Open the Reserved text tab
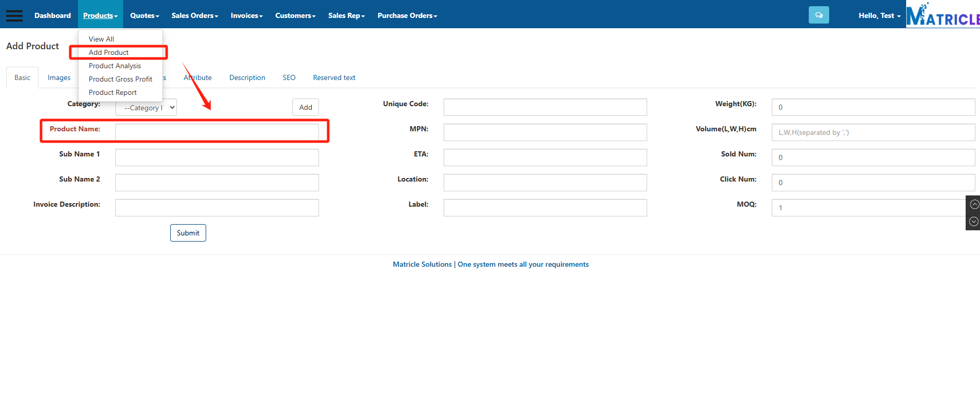 pos(334,77)
